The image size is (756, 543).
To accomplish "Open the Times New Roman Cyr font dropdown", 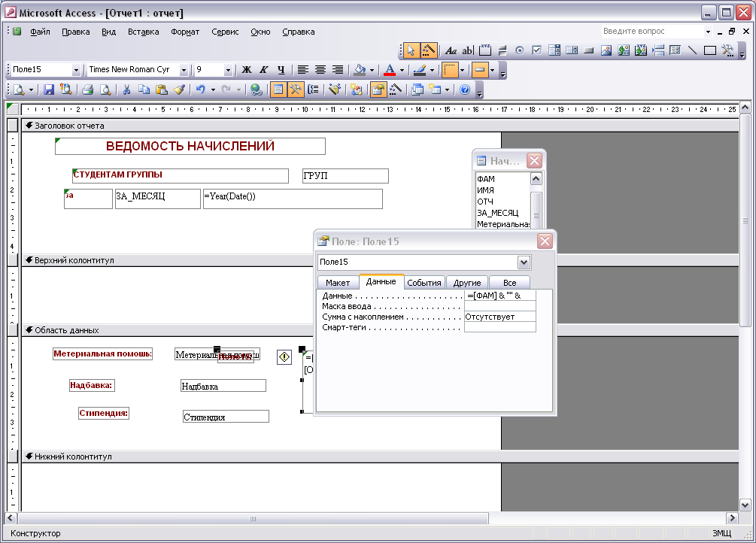I will click(184, 71).
